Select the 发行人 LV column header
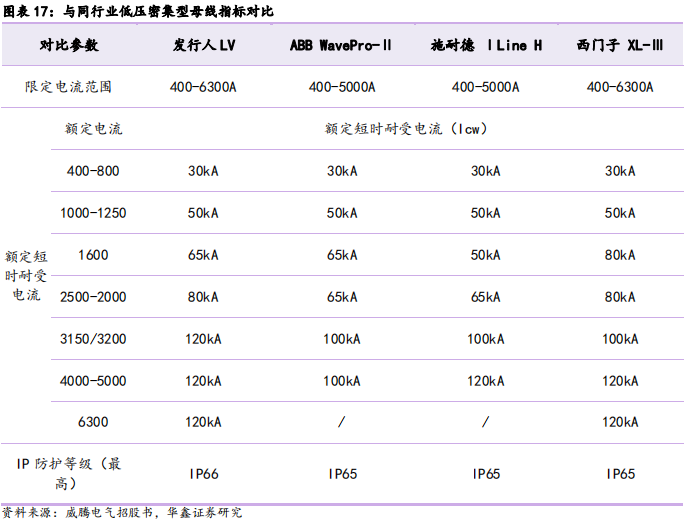This screenshot has height=527, width=693. pyautogui.click(x=204, y=45)
